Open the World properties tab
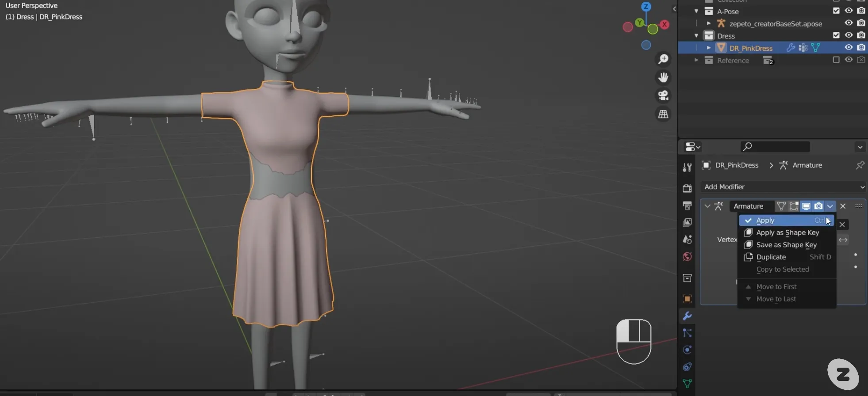868x396 pixels. [x=687, y=257]
